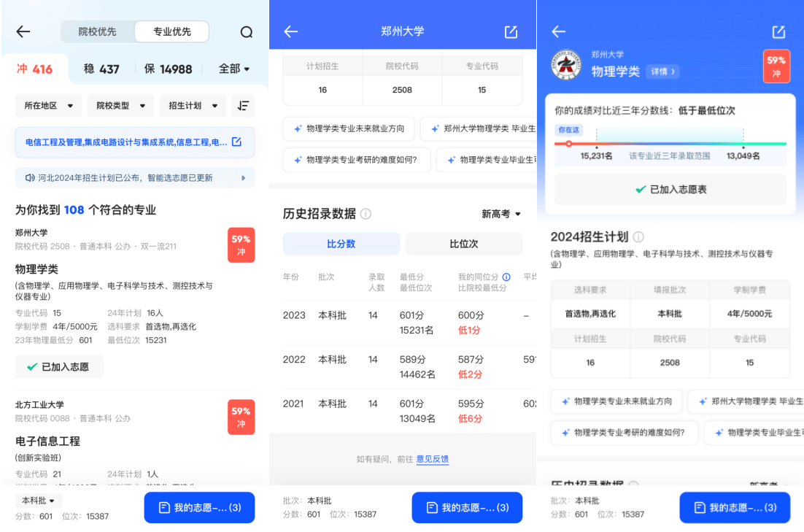The height and width of the screenshot is (532, 804).
Task: Click the 4年/5000元 tuition cell in the right panel
Action: (x=749, y=314)
